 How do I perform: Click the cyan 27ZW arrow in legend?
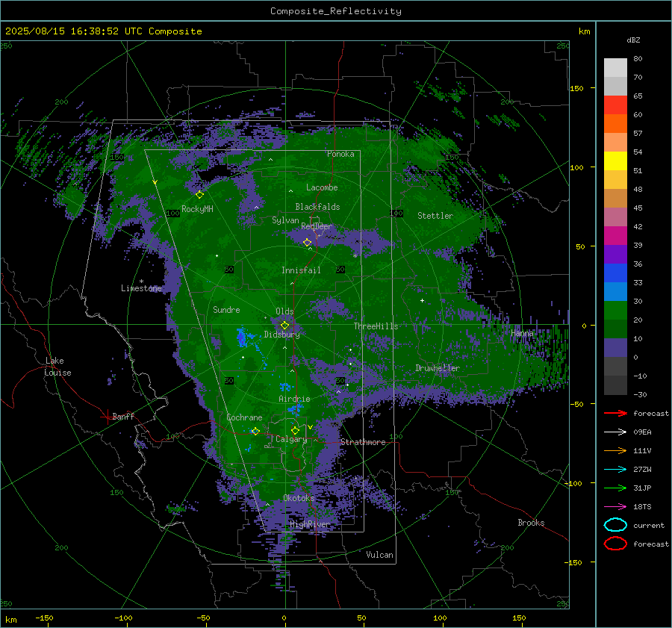click(615, 470)
